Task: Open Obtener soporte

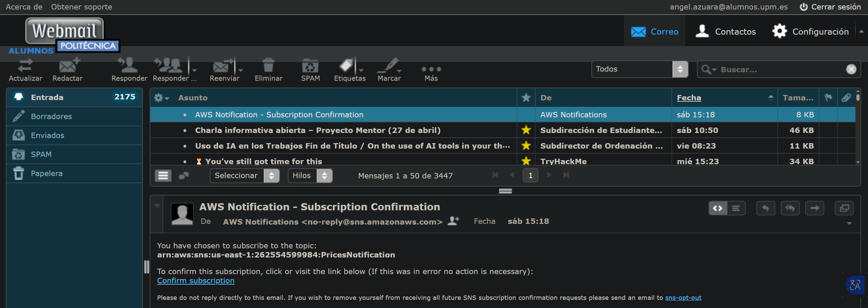Action: [81, 7]
